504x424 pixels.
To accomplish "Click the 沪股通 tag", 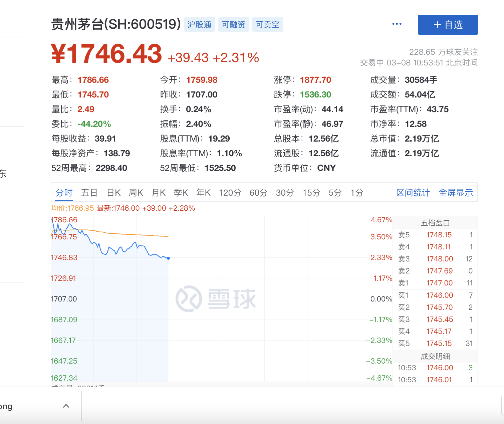I will point(199,25).
